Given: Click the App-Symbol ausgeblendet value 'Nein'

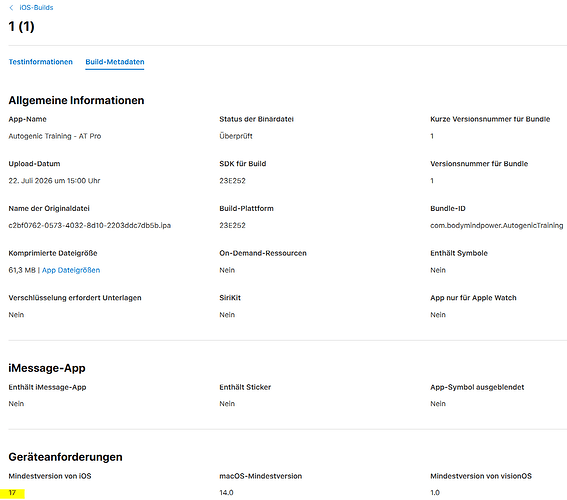Looking at the screenshot, I should 438,403.
